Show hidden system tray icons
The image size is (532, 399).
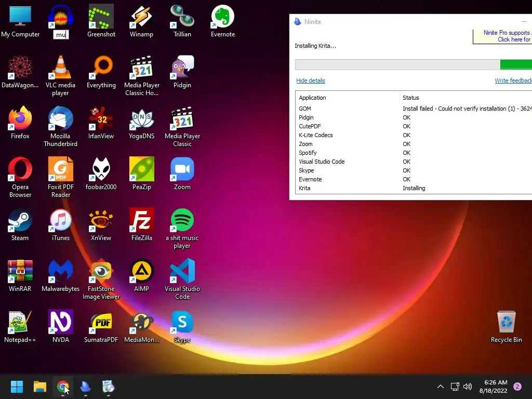pyautogui.click(x=441, y=387)
